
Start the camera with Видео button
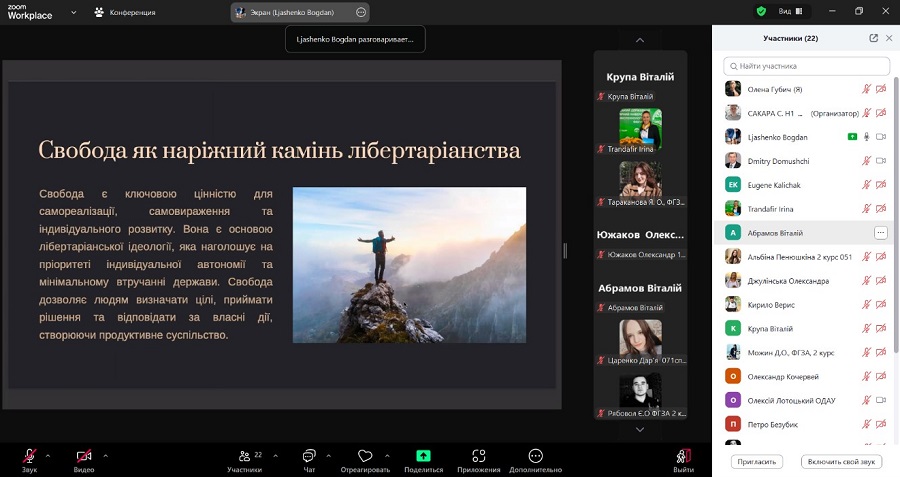(84, 456)
